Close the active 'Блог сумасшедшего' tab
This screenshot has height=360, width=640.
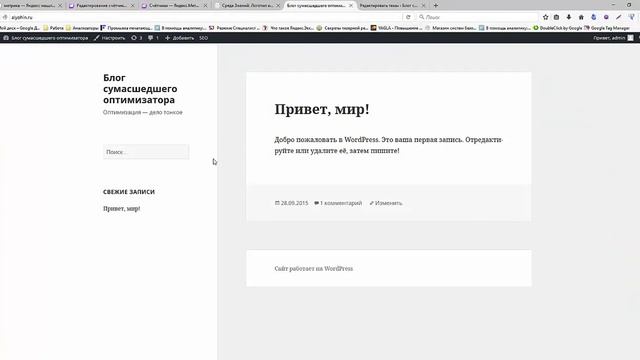tap(351, 6)
